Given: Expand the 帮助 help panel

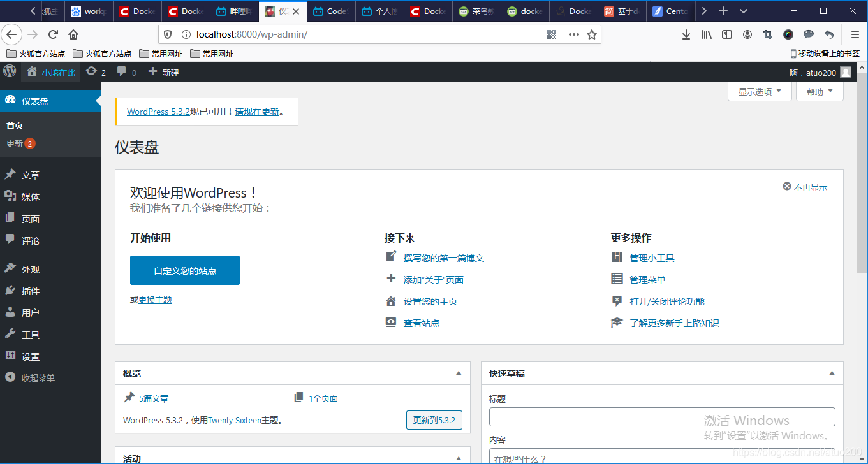Looking at the screenshot, I should coord(820,92).
